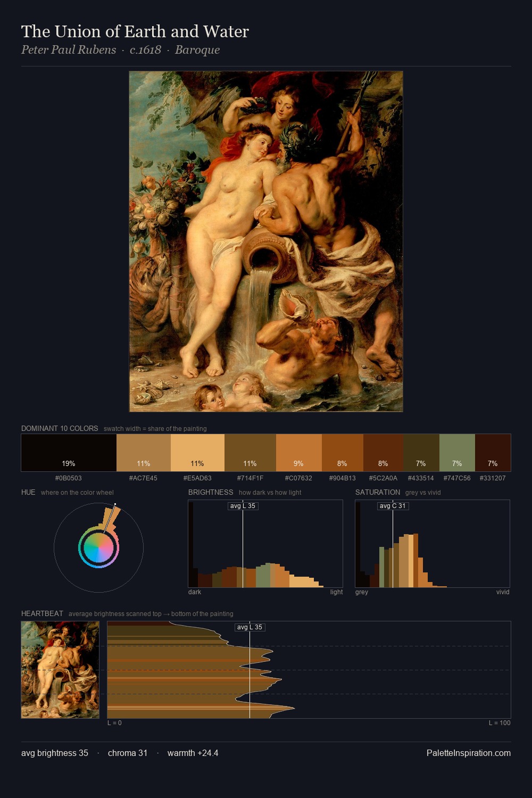The width and height of the screenshot is (532, 798).
Task: Click the #C07632 orange swatch
Action: pyautogui.click(x=299, y=453)
